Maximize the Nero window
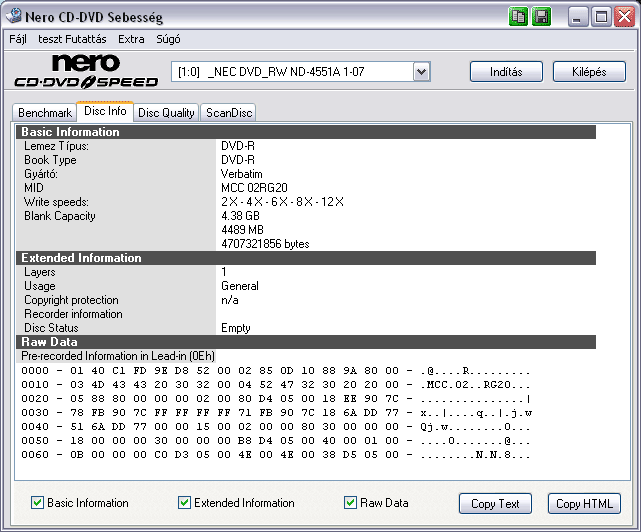The image size is (641, 532). click(x=601, y=17)
